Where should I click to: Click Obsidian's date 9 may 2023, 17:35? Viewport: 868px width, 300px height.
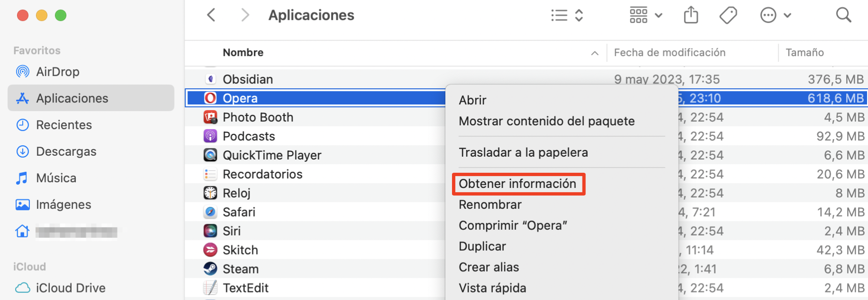point(667,79)
